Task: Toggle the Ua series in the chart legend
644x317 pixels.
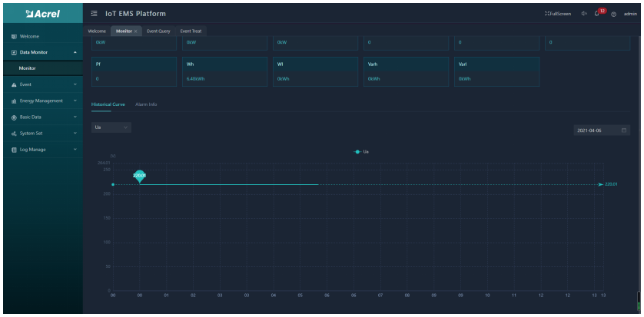Action: tap(360, 152)
